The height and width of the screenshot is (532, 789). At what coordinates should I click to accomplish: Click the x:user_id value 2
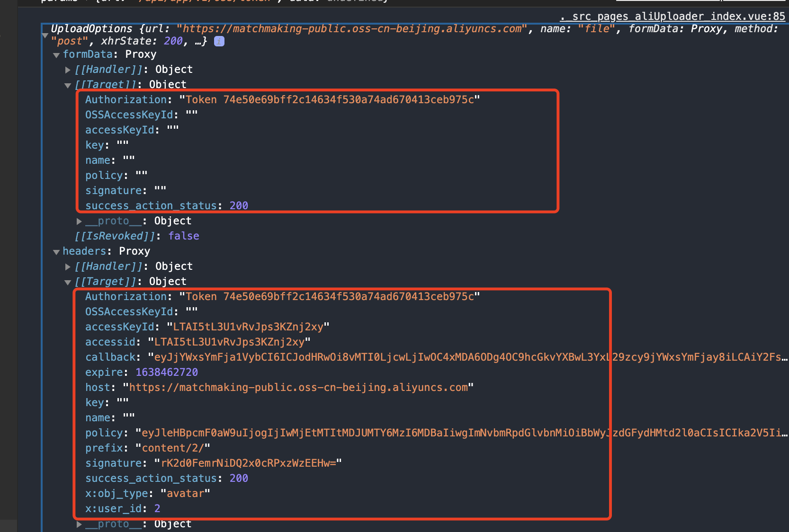click(x=157, y=508)
